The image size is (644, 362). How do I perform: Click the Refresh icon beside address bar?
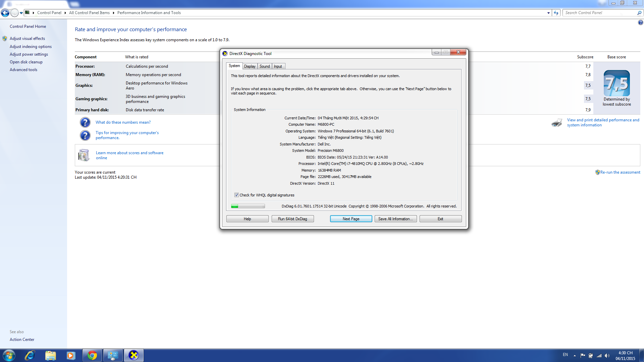(556, 13)
